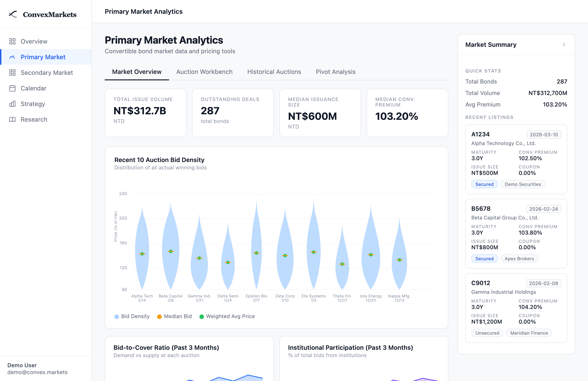Click the Delta Semi 1/24 axis label

[x=228, y=298]
